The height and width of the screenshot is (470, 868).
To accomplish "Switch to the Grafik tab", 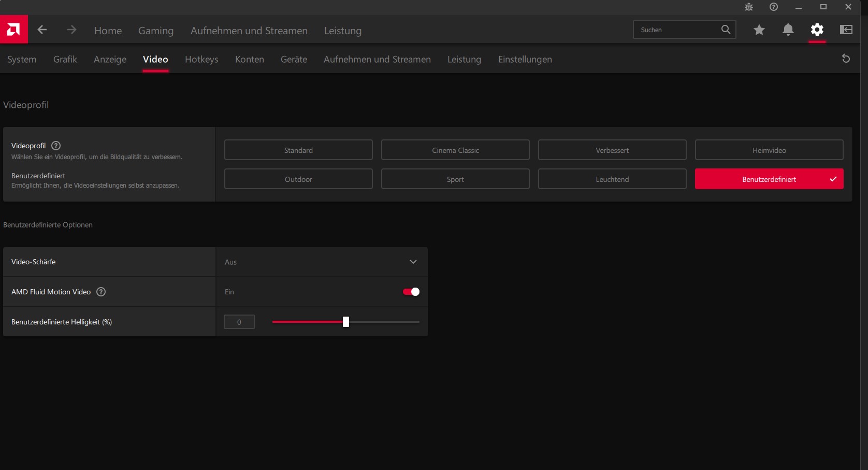I will pyautogui.click(x=65, y=59).
